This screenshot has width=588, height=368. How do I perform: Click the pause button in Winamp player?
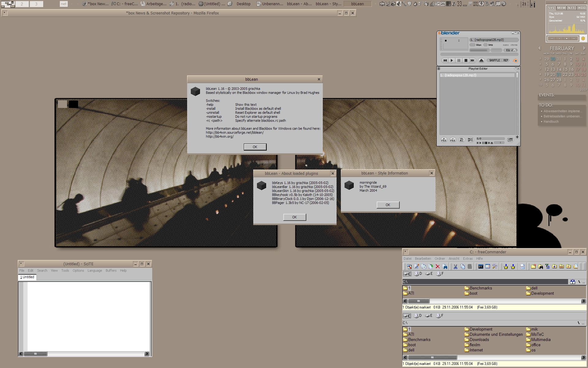(x=459, y=60)
